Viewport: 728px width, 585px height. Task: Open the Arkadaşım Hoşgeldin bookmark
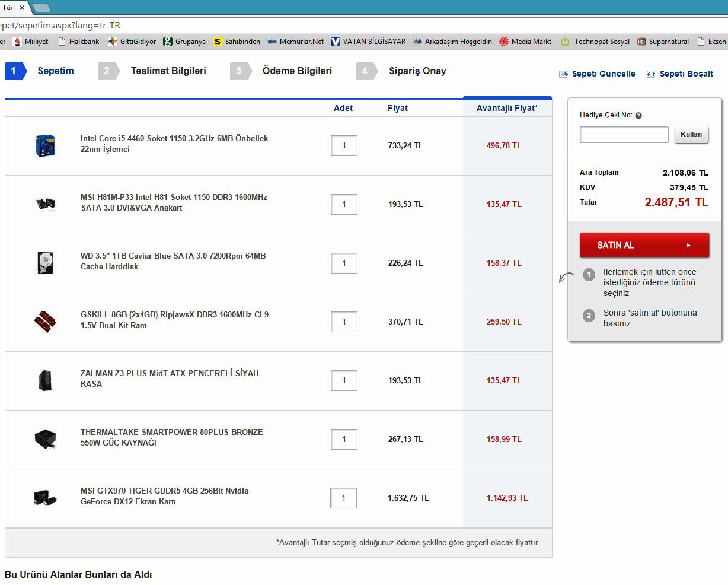click(452, 42)
